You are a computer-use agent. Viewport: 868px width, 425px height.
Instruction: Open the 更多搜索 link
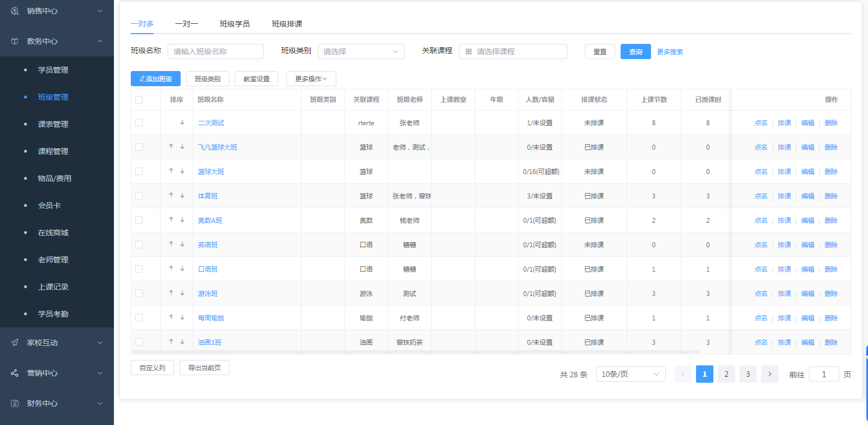click(670, 52)
